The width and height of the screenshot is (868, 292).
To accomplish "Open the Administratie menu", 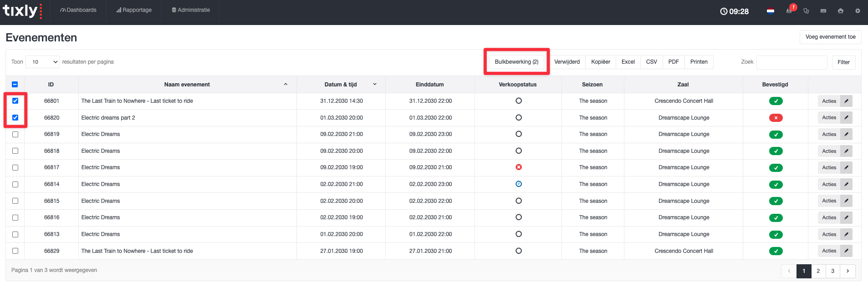I will [x=191, y=10].
